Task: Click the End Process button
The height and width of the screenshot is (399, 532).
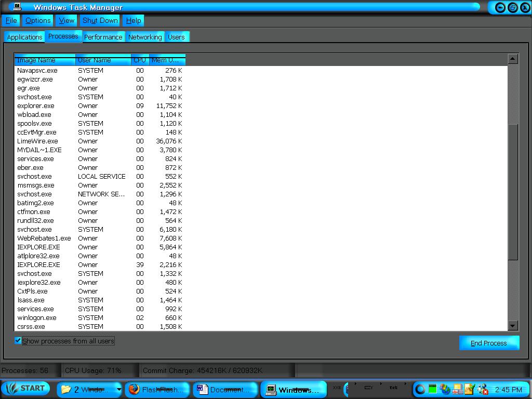Action: (x=489, y=343)
